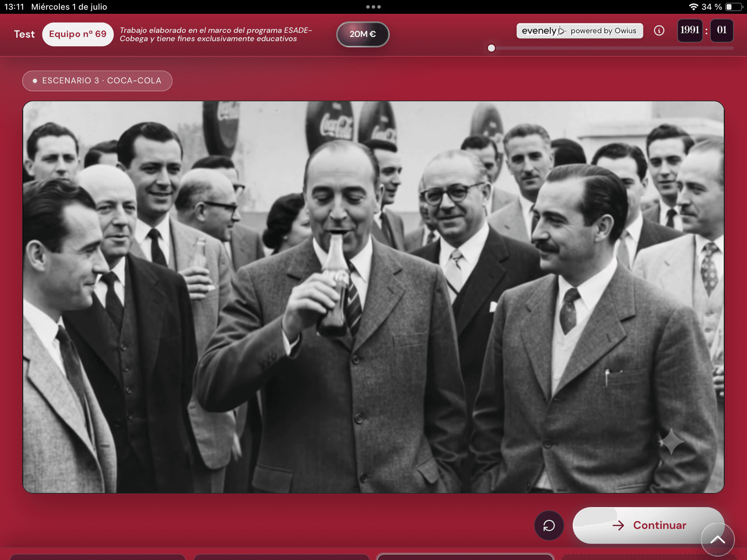Select the 1991 year counter box
This screenshot has width=747, height=560.
tap(690, 30)
